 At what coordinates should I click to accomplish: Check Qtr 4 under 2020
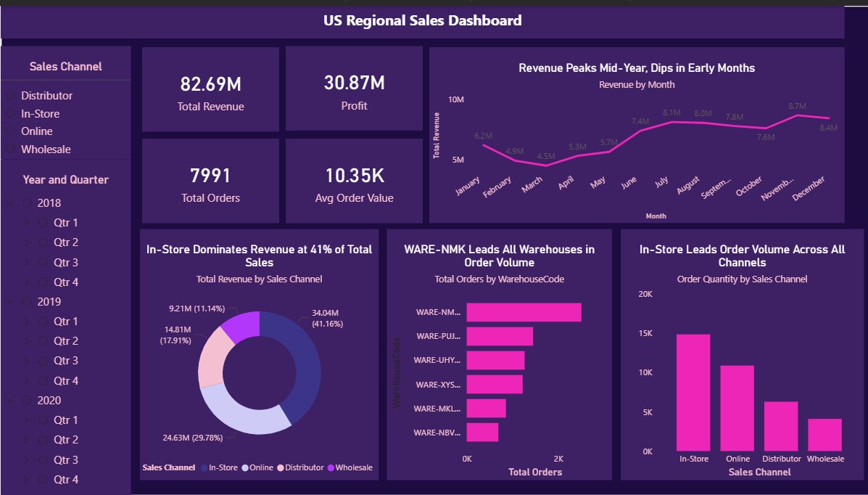(x=44, y=480)
